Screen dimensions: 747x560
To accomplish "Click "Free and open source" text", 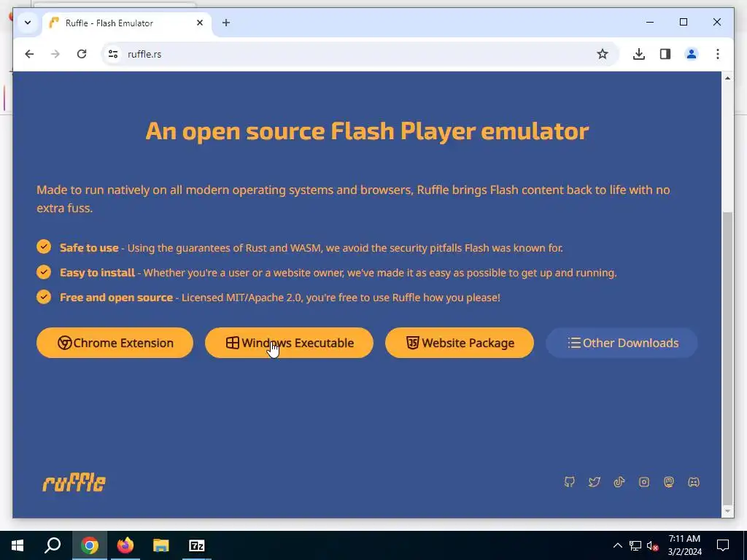I will [116, 297].
